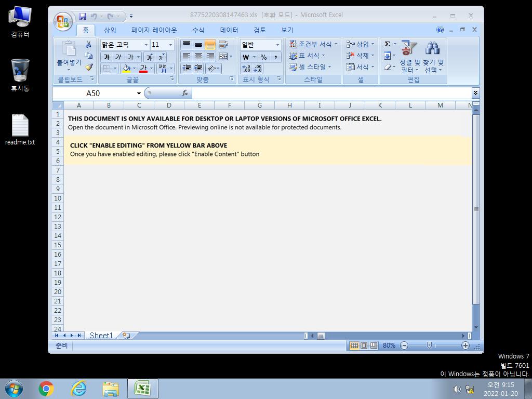Toggle italic formatting
This screenshot has width=532, height=399.
pos(118,57)
